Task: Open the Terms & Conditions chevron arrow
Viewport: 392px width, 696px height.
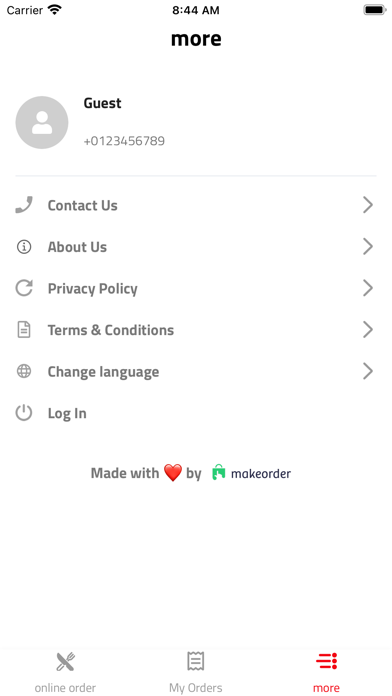Action: tap(368, 330)
